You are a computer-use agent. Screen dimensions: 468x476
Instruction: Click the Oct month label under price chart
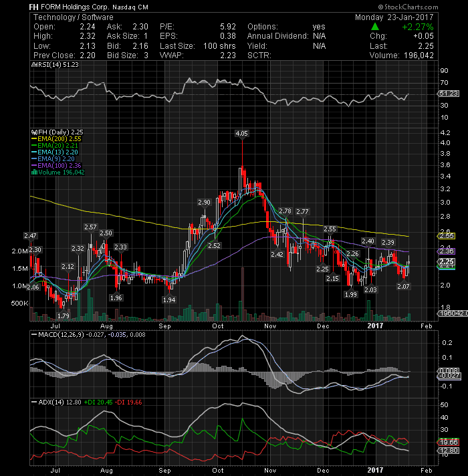[x=217, y=326]
